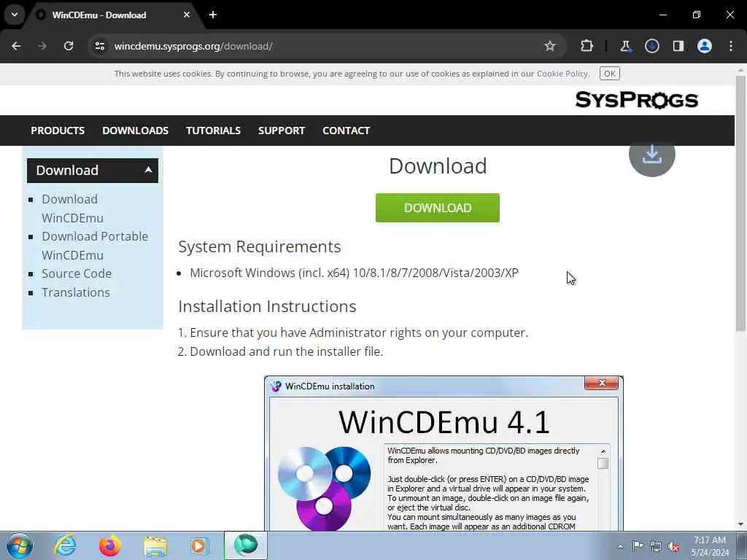Open the Extensions puzzle icon

(587, 46)
